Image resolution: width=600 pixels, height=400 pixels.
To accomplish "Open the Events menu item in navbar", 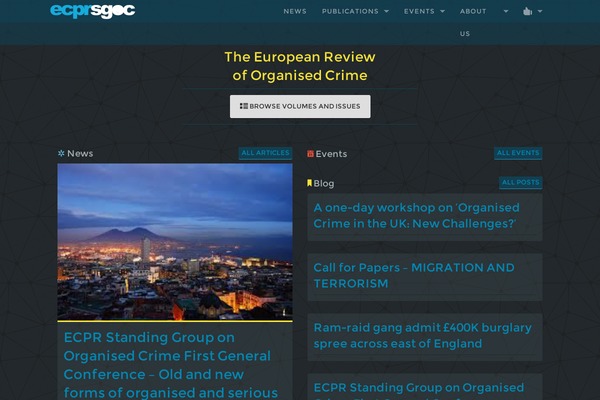I will pos(419,11).
